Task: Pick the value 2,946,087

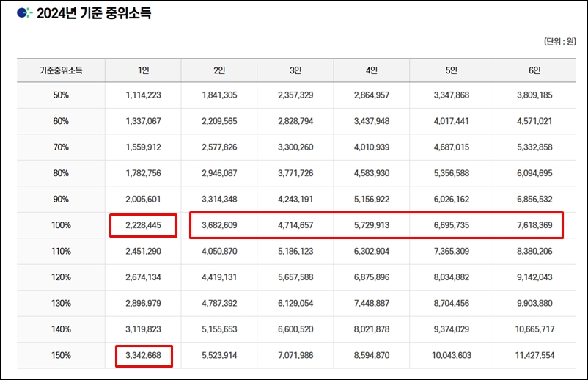Action: pyautogui.click(x=219, y=173)
